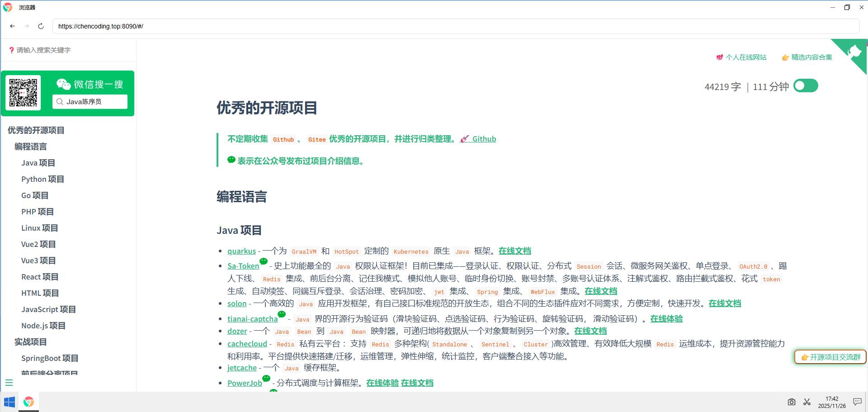
Task: Open the solon project link
Action: (237, 303)
